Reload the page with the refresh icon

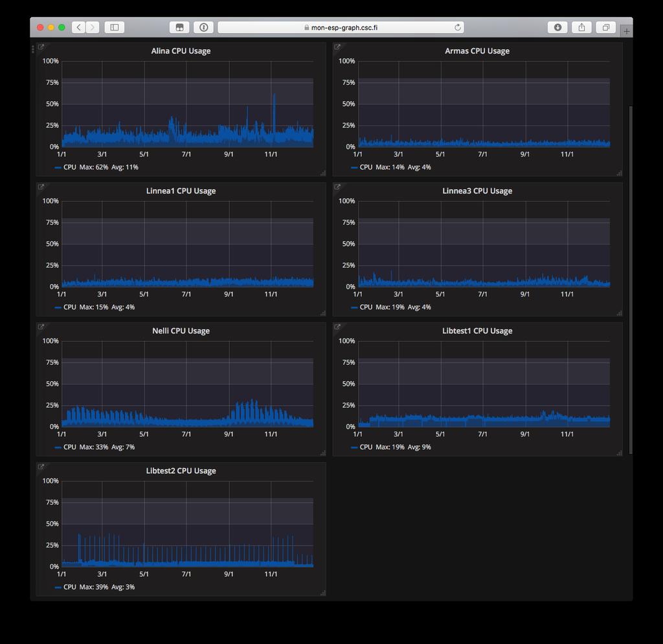(458, 27)
